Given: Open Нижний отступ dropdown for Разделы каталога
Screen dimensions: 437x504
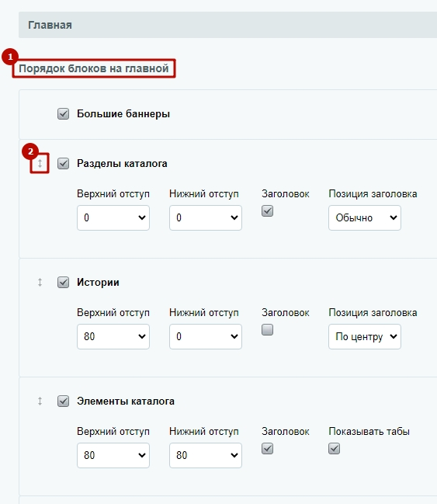Looking at the screenshot, I should click(x=206, y=217).
